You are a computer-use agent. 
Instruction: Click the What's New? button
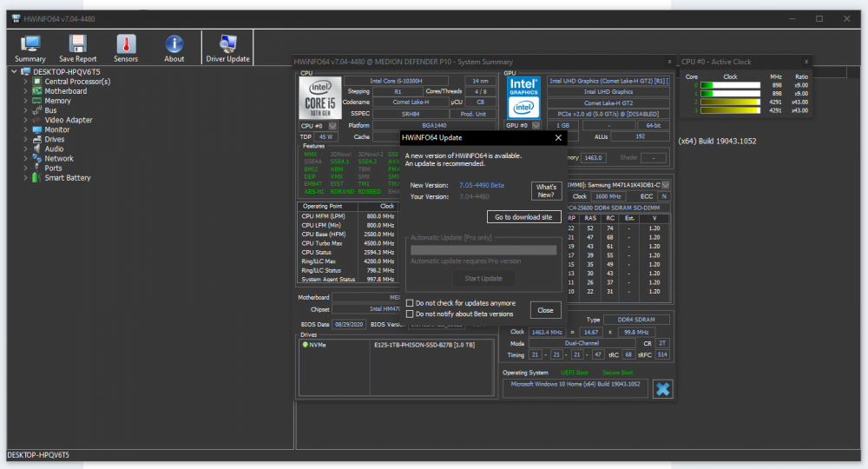point(546,191)
